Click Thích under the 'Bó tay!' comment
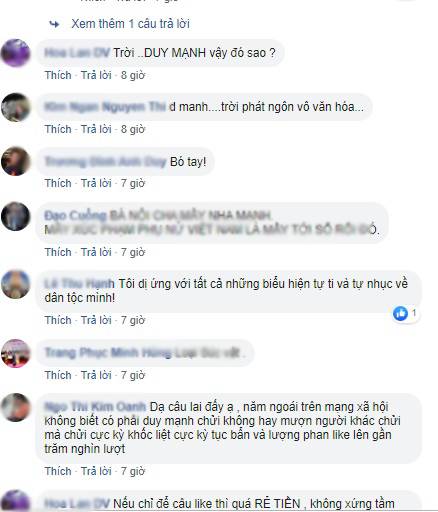Screen dimensions: 438x512 [58, 183]
